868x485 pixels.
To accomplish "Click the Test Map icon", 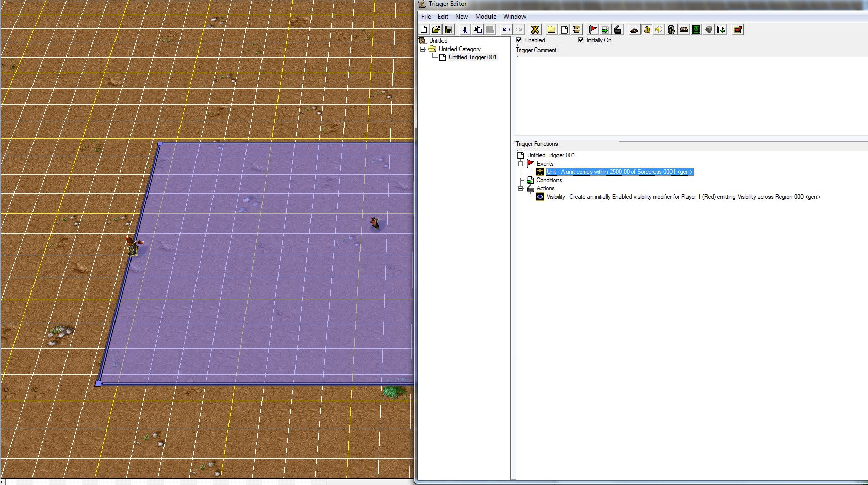I will [738, 29].
